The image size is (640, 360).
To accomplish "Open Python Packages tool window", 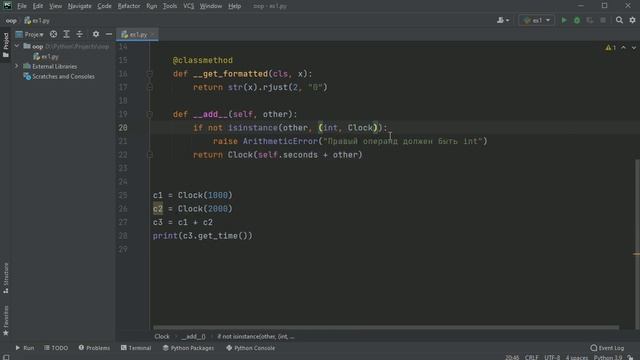I will pos(188,348).
